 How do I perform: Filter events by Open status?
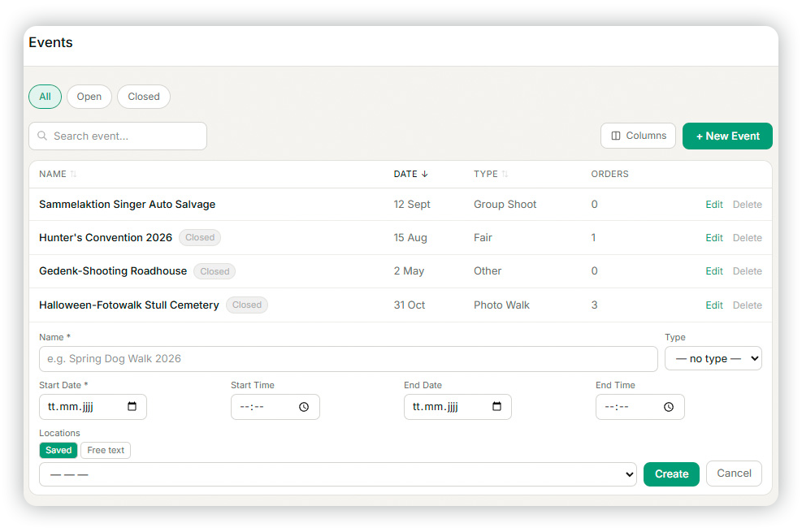click(89, 97)
